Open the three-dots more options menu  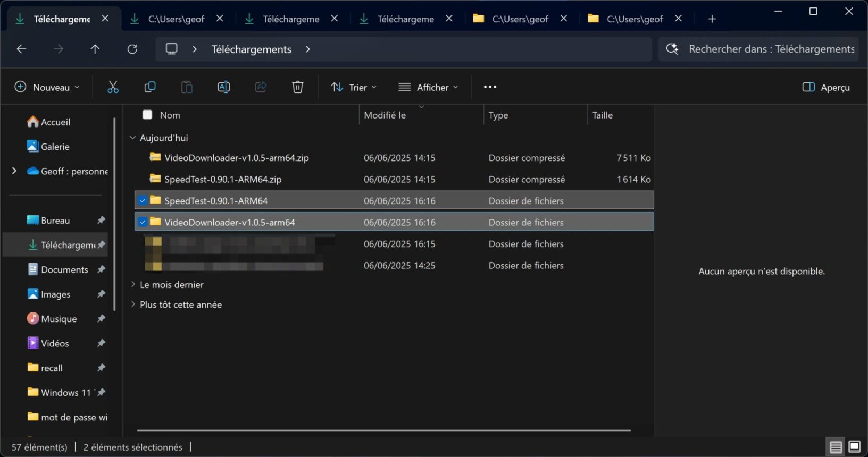pos(490,87)
